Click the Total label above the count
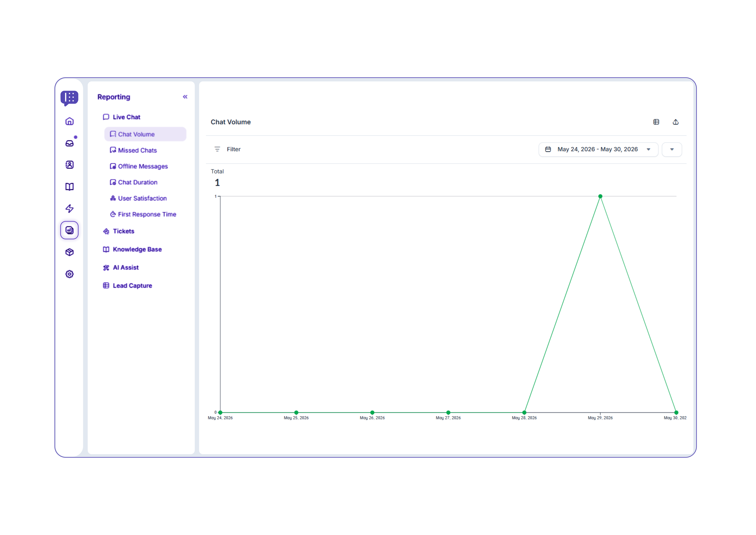 [x=217, y=172]
